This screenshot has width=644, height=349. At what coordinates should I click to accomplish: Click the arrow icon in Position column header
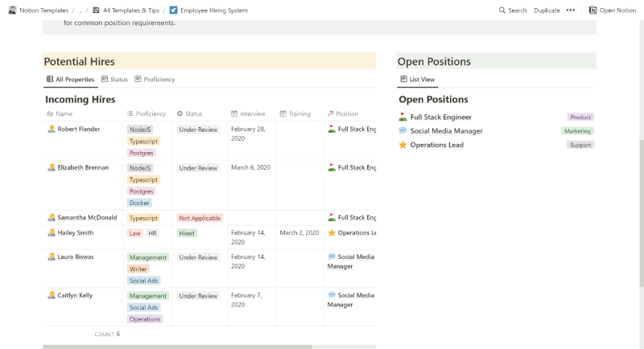[x=331, y=113]
